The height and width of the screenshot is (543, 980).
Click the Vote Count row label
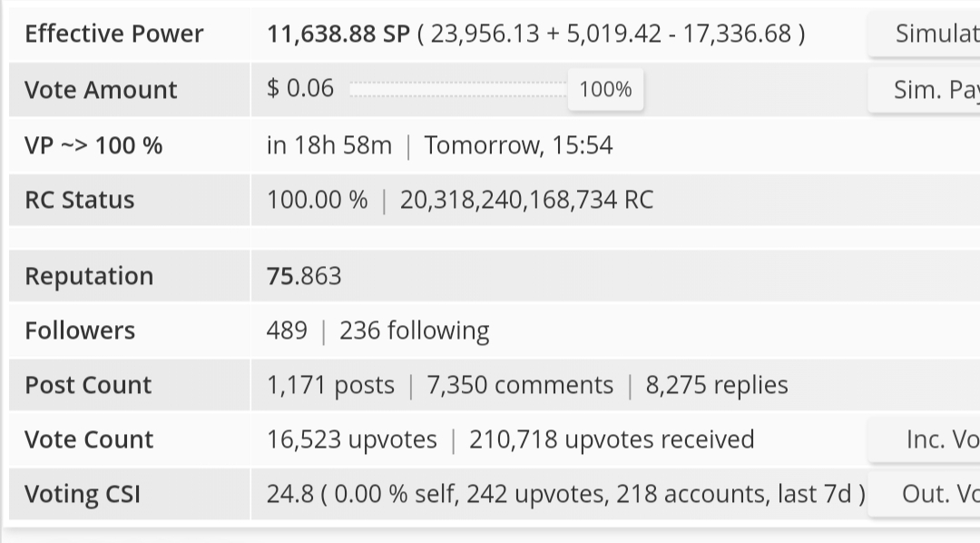[x=89, y=439]
